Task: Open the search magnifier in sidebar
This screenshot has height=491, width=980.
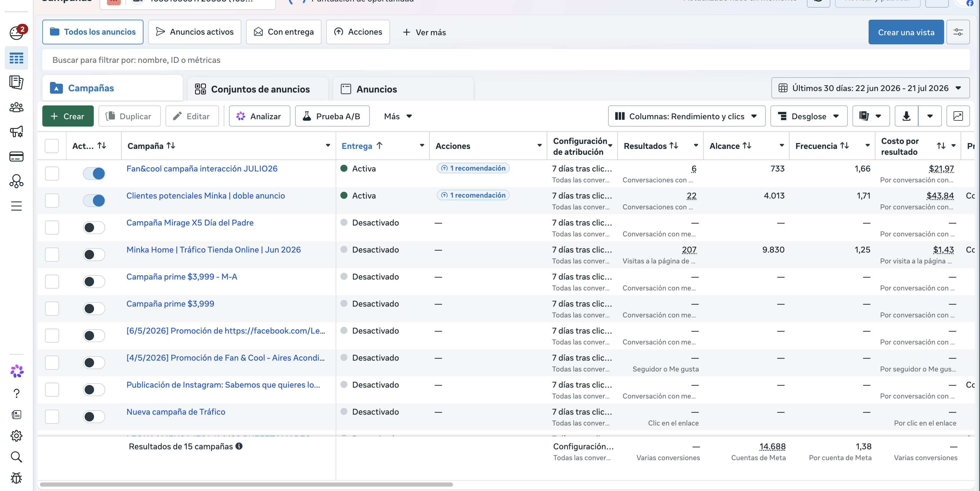Action: point(16,457)
